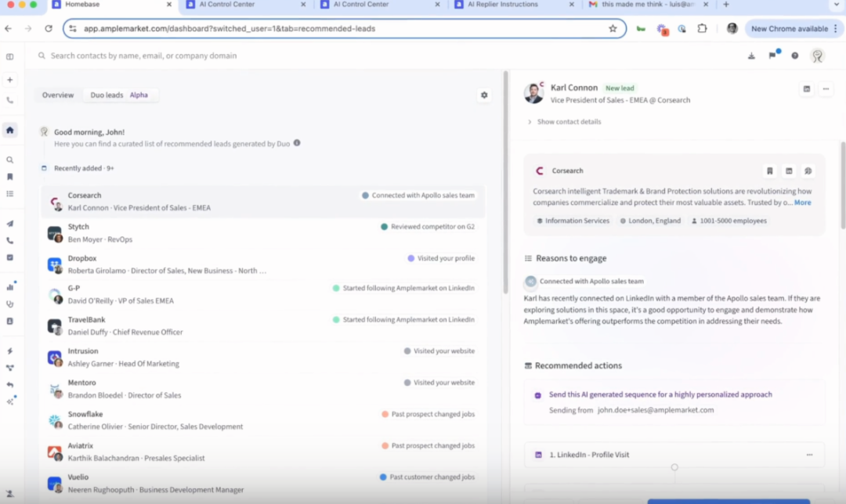Open Karl Connon's LinkedIn profile icon
The width and height of the screenshot is (846, 504).
[807, 89]
